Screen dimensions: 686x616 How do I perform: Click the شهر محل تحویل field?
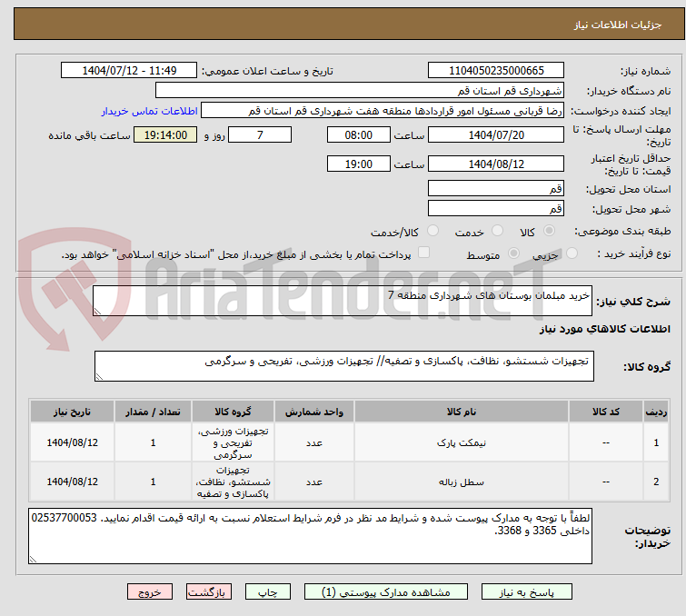(x=496, y=208)
